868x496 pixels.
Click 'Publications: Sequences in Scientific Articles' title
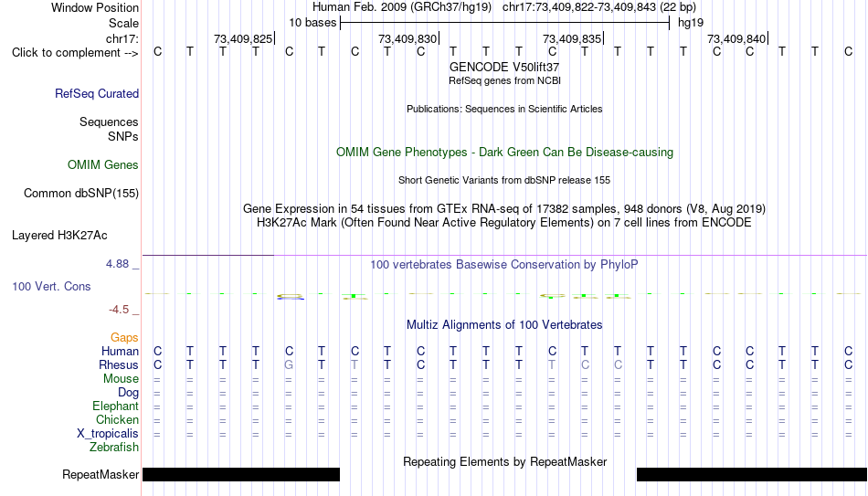pos(504,109)
